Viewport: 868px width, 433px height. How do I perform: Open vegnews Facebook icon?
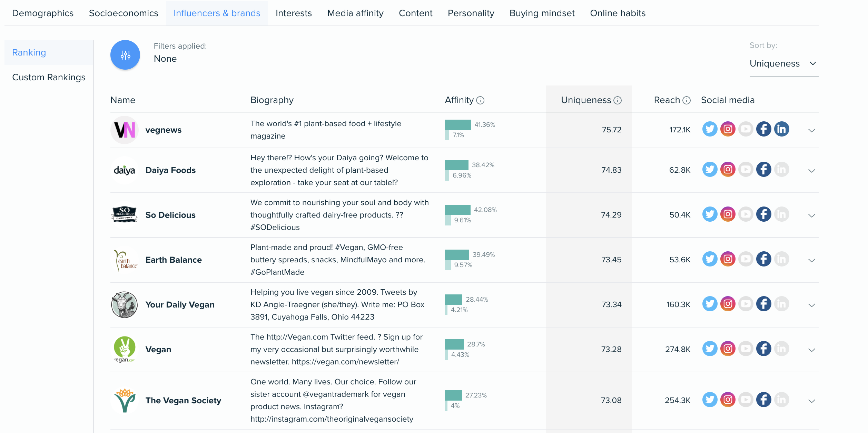(763, 129)
